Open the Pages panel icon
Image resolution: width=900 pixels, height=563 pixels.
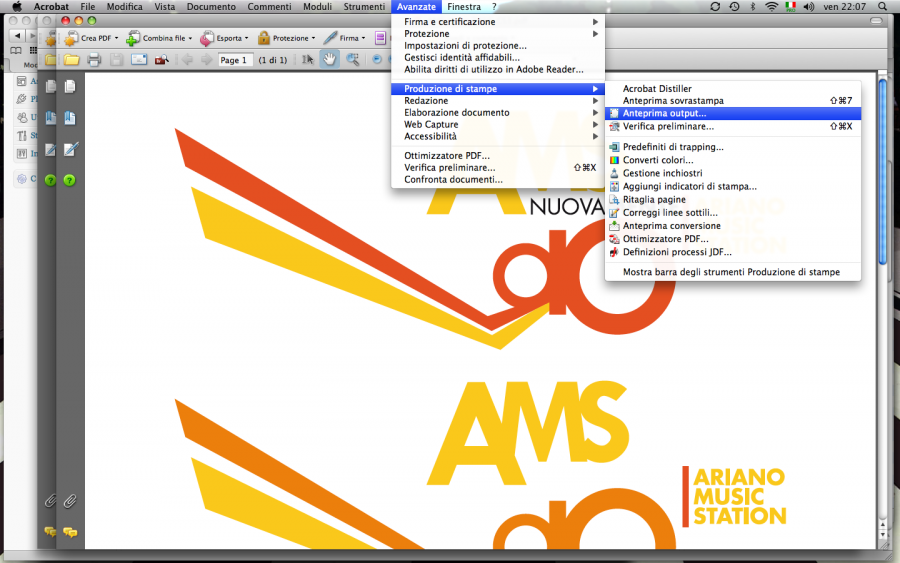[x=70, y=87]
